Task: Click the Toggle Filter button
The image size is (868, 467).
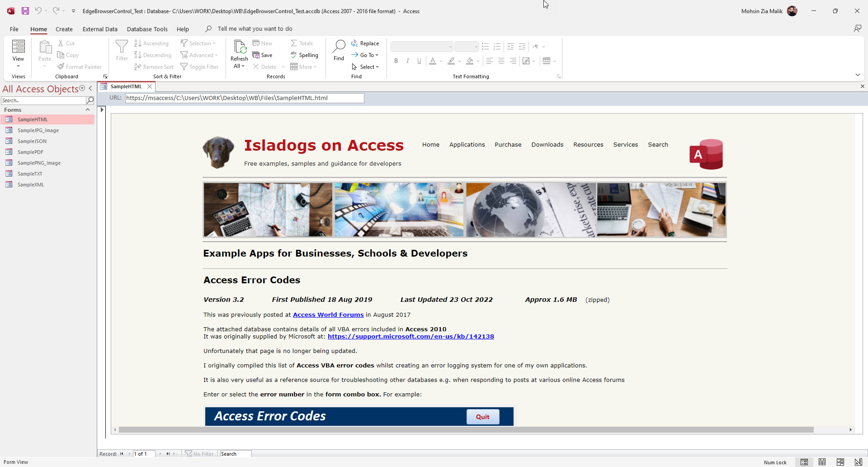Action: (199, 67)
